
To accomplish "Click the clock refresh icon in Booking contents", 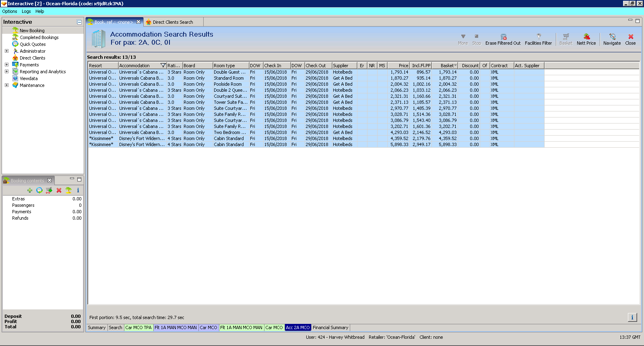I will (39, 190).
